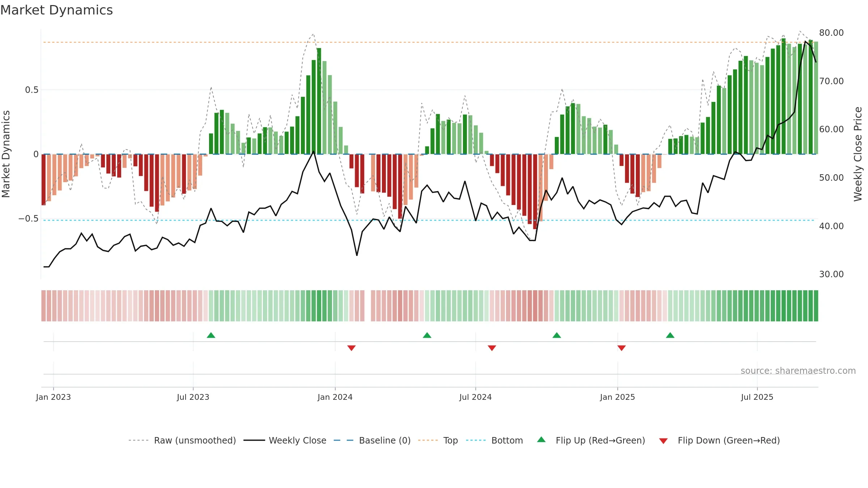
Task: Click the green flip-up marker in late 2024
Action: coord(557,335)
